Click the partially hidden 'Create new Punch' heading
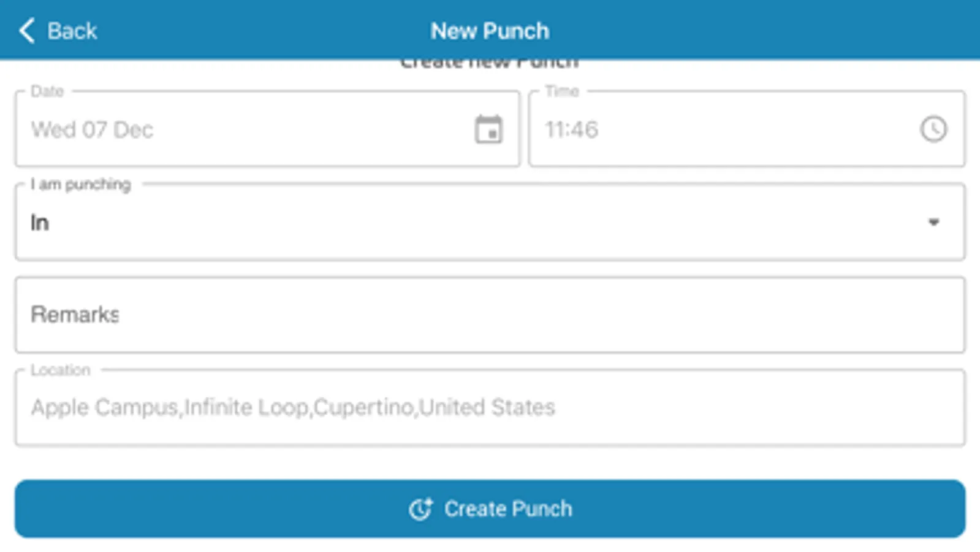Viewport: 980px width, 552px height. (489, 64)
